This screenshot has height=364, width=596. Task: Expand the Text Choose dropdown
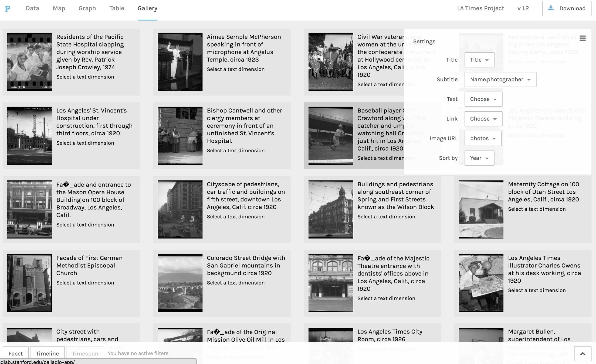coord(483,99)
